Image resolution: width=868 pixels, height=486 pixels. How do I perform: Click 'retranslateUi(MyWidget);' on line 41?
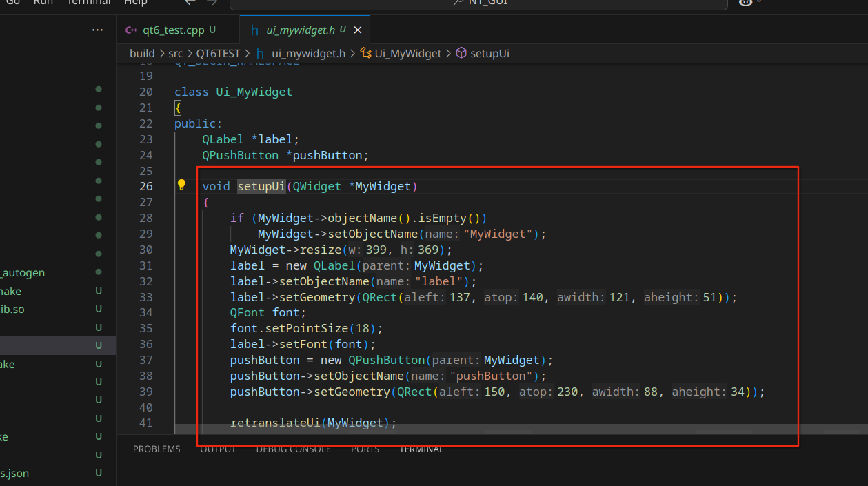[313, 423]
